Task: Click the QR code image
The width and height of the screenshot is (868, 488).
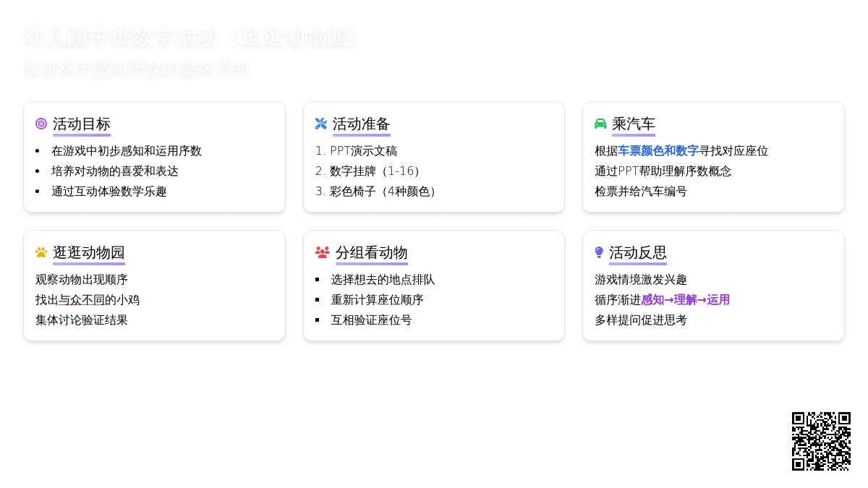Action: 821,441
